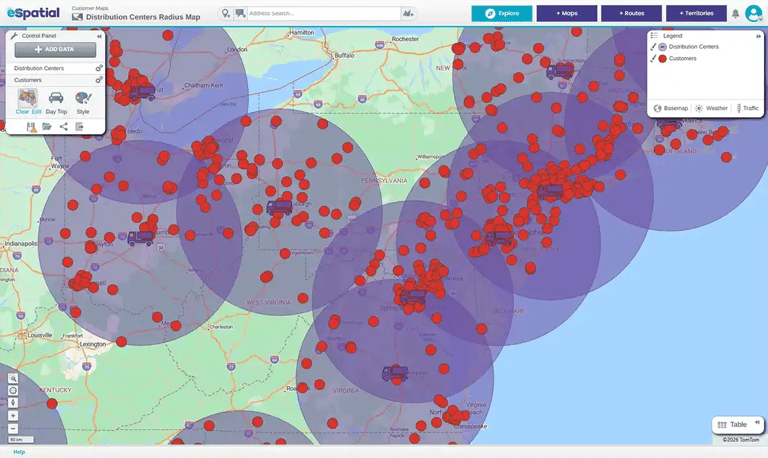
Task: Click the customer pin in Kentucky
Action: click(x=52, y=404)
